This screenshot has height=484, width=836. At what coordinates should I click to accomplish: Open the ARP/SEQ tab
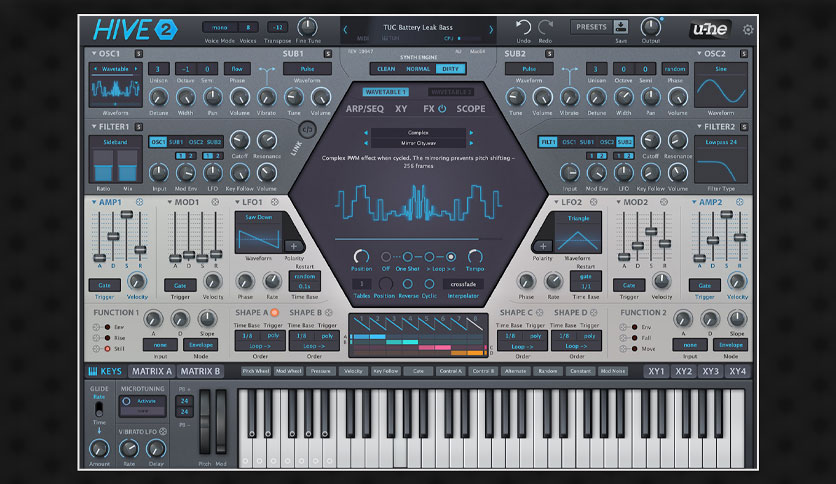pos(365,109)
